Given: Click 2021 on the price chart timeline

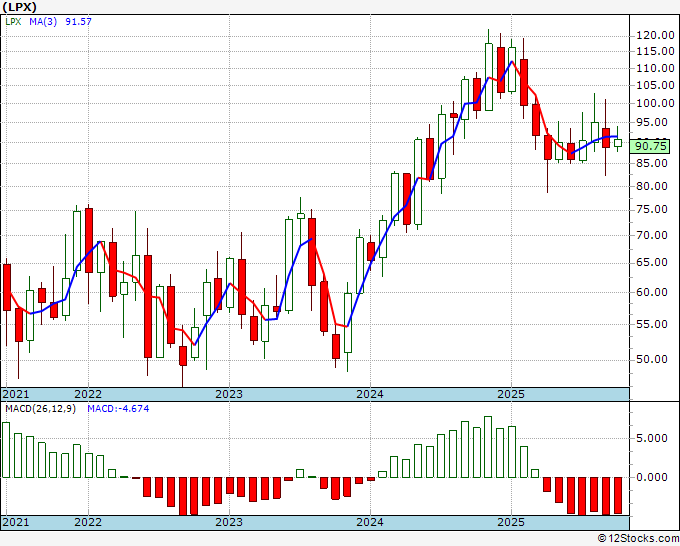Looking at the screenshot, I should coord(16,394).
